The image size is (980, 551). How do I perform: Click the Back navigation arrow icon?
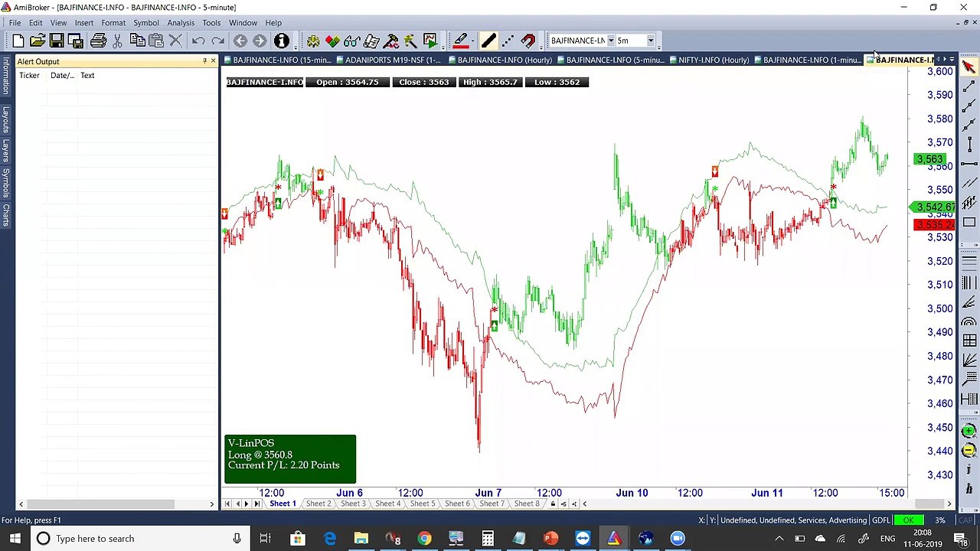click(240, 41)
